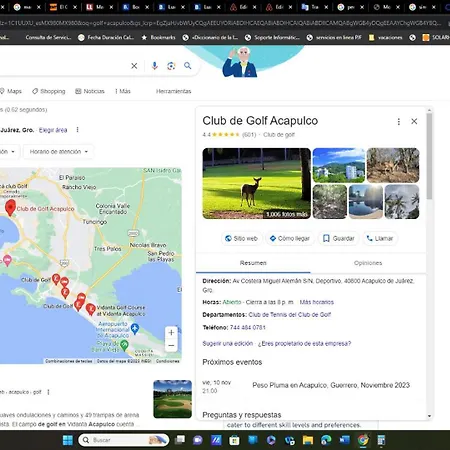Select the Noticias search tab

[90, 91]
